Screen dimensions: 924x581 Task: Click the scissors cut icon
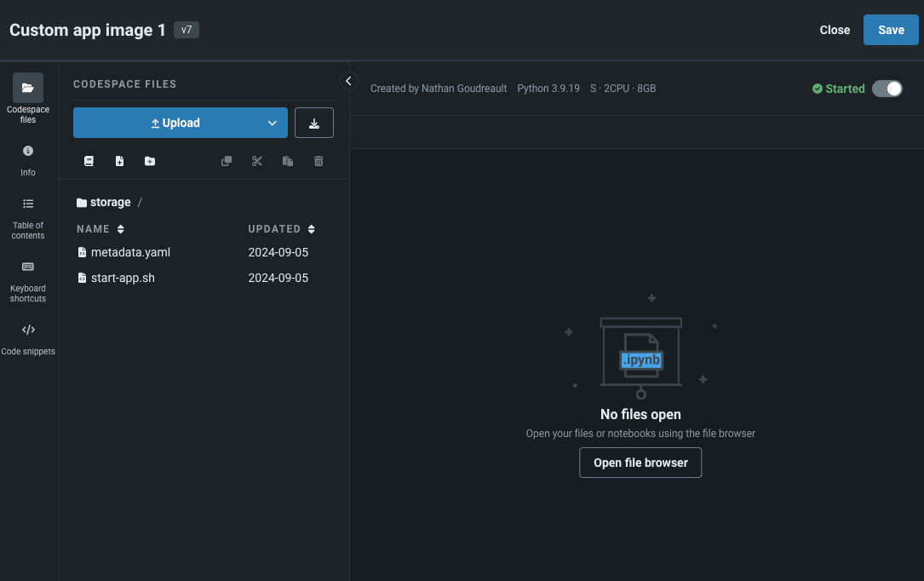pyautogui.click(x=257, y=161)
